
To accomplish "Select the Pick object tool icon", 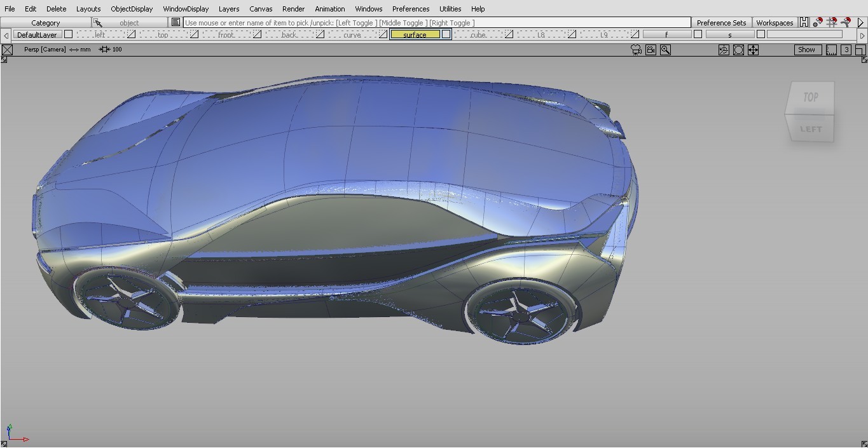I will (x=97, y=22).
